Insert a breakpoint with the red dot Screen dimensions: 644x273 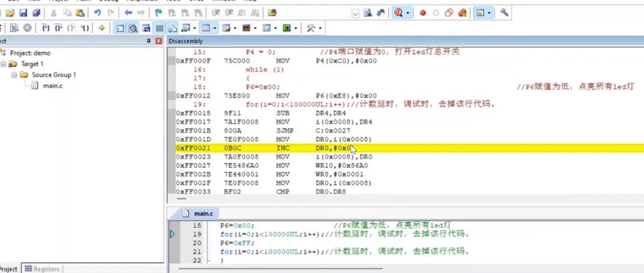click(x=423, y=13)
